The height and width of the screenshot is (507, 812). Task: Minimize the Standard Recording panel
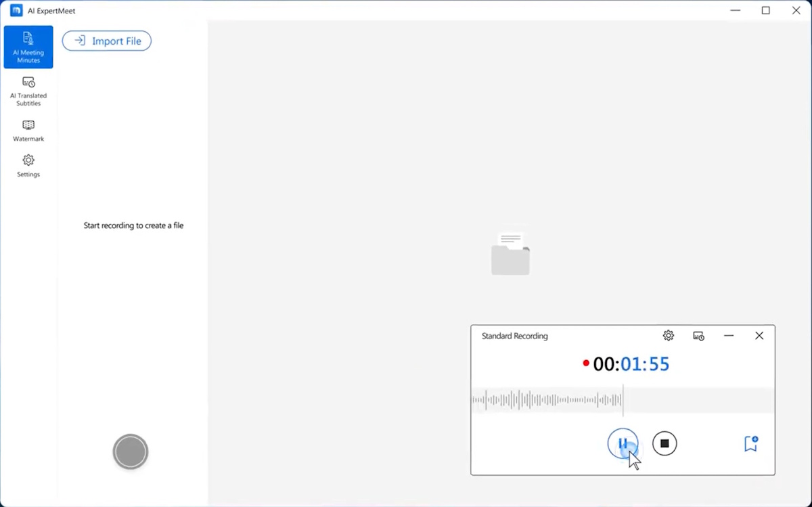coord(729,336)
